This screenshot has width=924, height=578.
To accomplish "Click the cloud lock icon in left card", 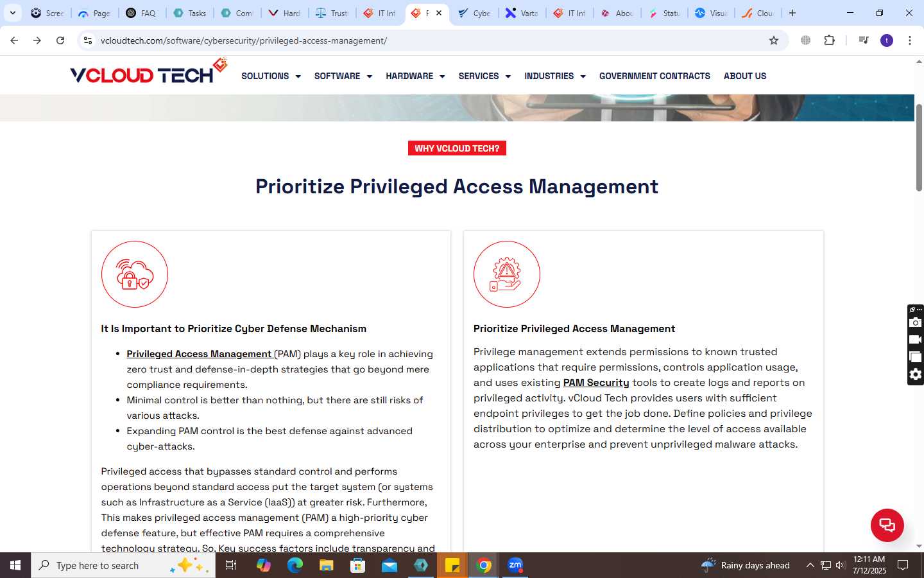I will [x=135, y=274].
